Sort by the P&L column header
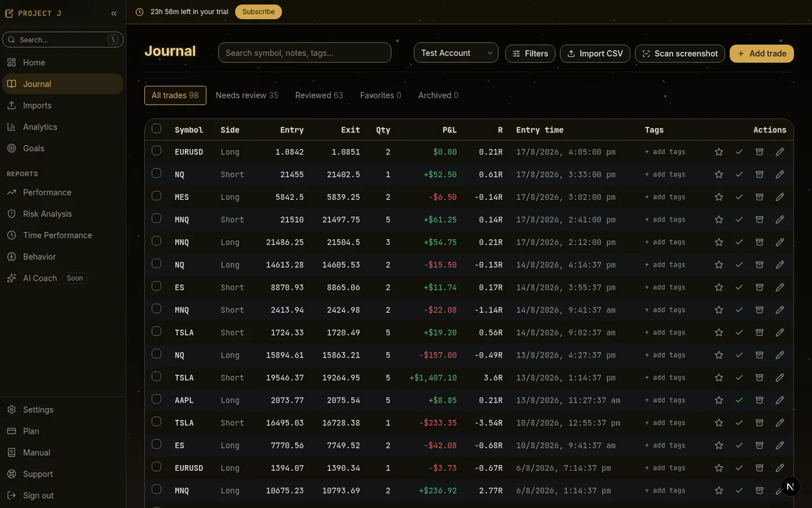Image resolution: width=812 pixels, height=508 pixels. click(449, 130)
